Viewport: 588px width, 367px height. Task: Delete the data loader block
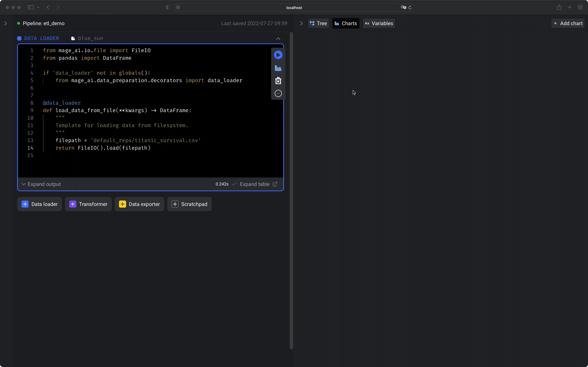[x=278, y=81]
